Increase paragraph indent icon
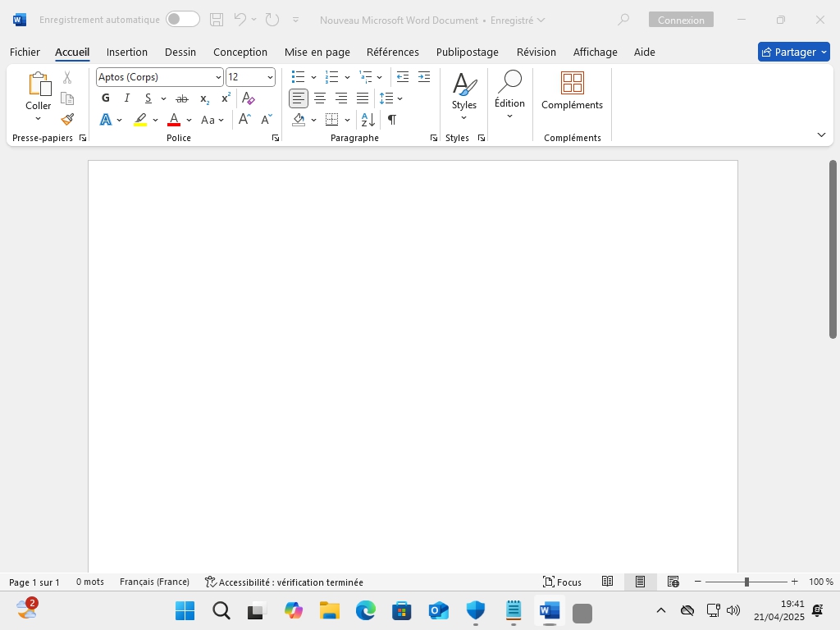This screenshot has width=840, height=630. coord(424,77)
